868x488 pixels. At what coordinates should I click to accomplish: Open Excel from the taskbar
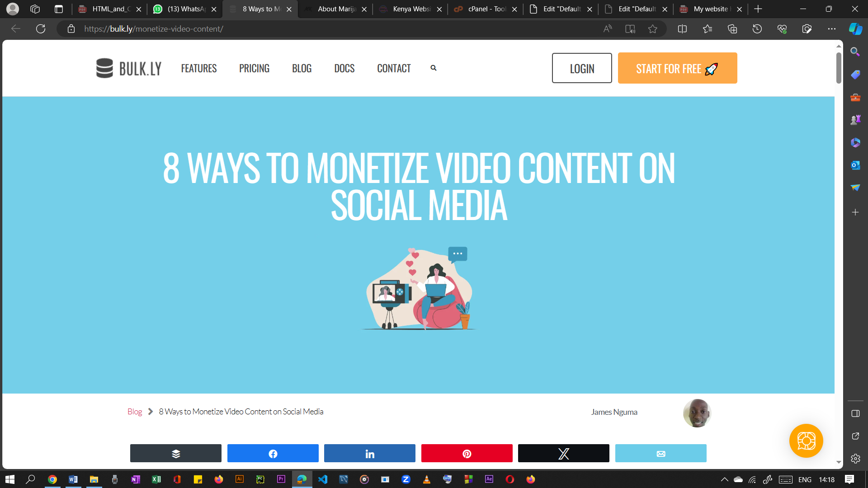(x=156, y=479)
